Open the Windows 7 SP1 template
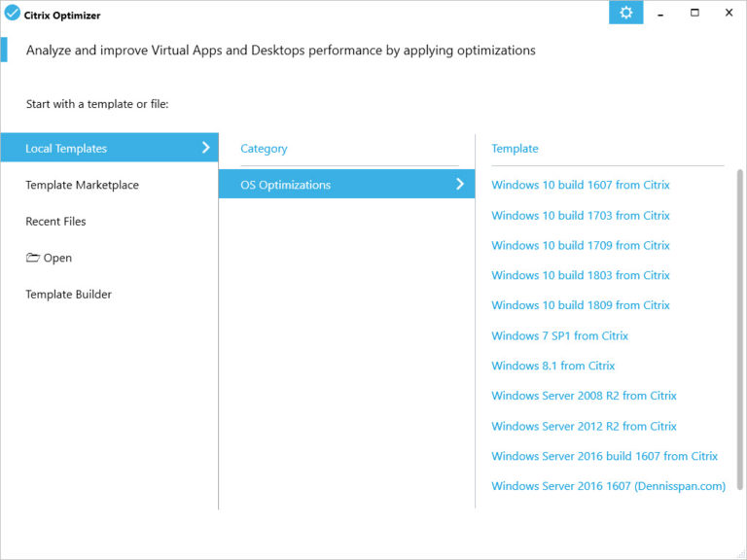The image size is (747, 560). (559, 335)
